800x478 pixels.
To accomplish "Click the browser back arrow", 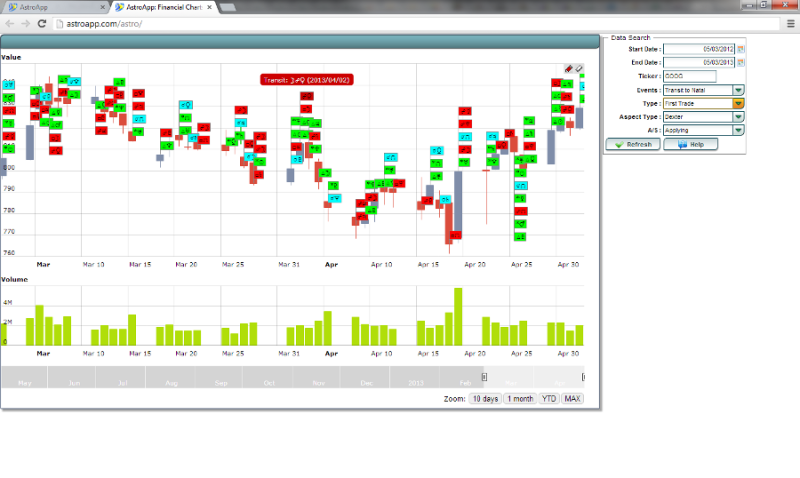I will point(10,23).
